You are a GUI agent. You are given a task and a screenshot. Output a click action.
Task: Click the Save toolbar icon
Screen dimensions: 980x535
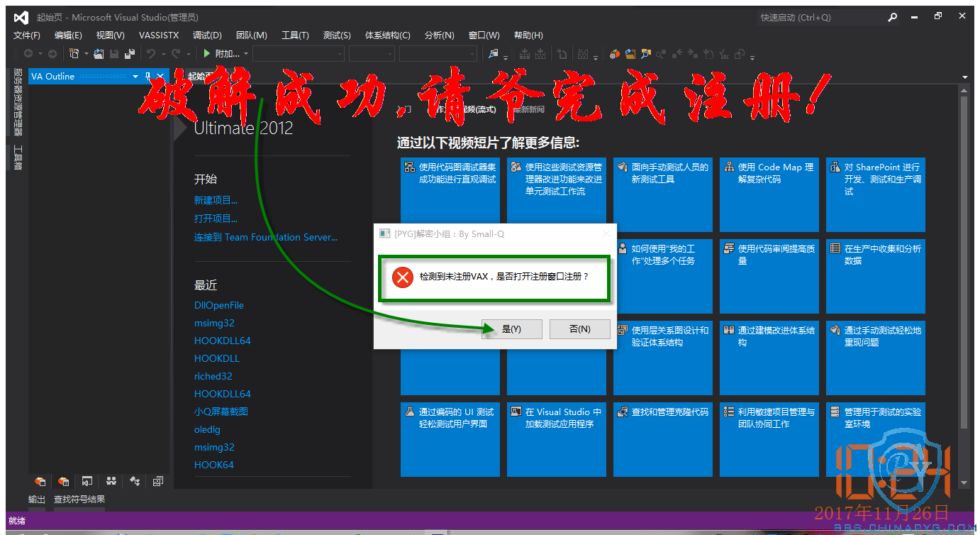114,53
